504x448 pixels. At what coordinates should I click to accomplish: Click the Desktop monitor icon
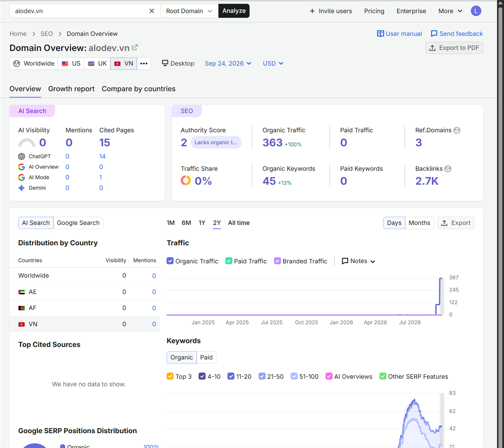pyautogui.click(x=165, y=63)
